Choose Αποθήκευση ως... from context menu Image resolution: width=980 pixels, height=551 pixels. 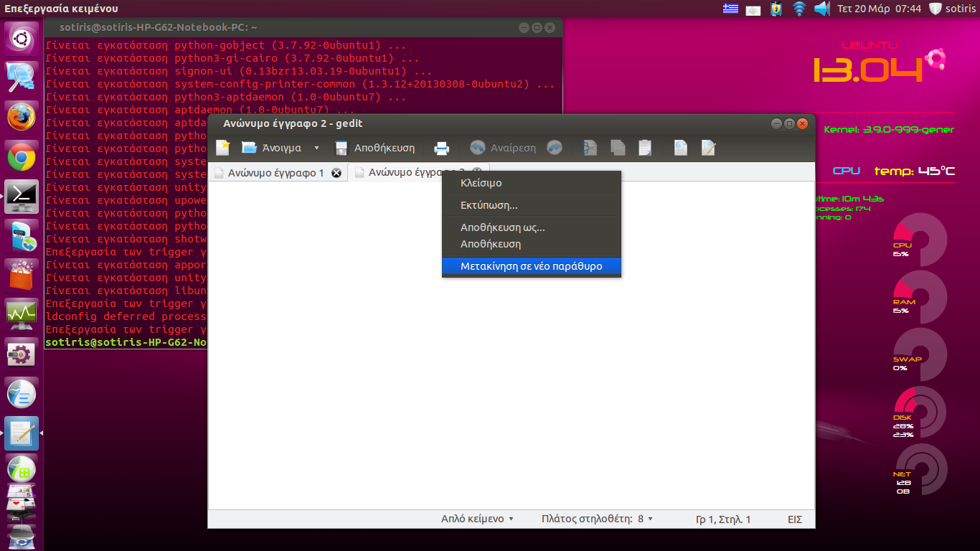[502, 227]
